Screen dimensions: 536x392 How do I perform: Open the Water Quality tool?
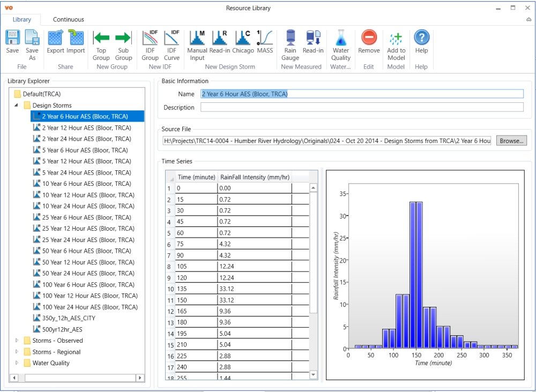tap(340, 44)
